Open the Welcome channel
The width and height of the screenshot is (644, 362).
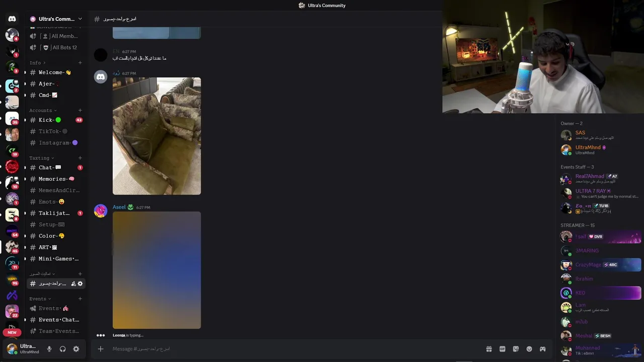pyautogui.click(x=56, y=72)
